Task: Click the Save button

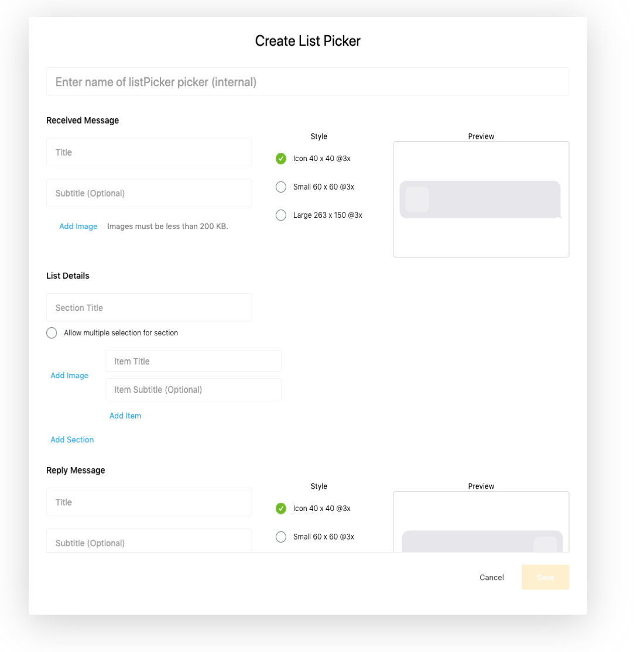Action: coord(546,577)
